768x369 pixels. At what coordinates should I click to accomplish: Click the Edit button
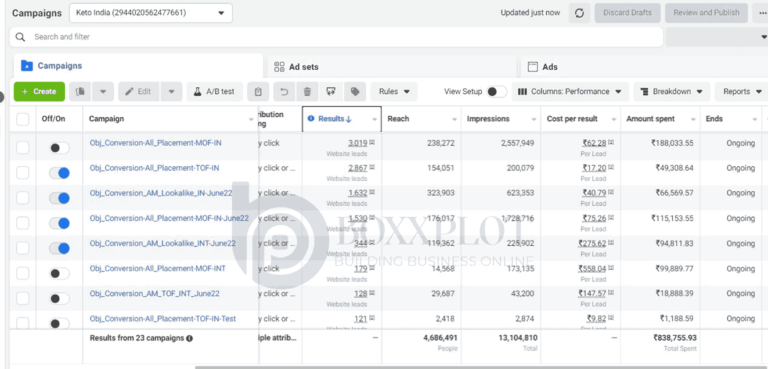(139, 92)
